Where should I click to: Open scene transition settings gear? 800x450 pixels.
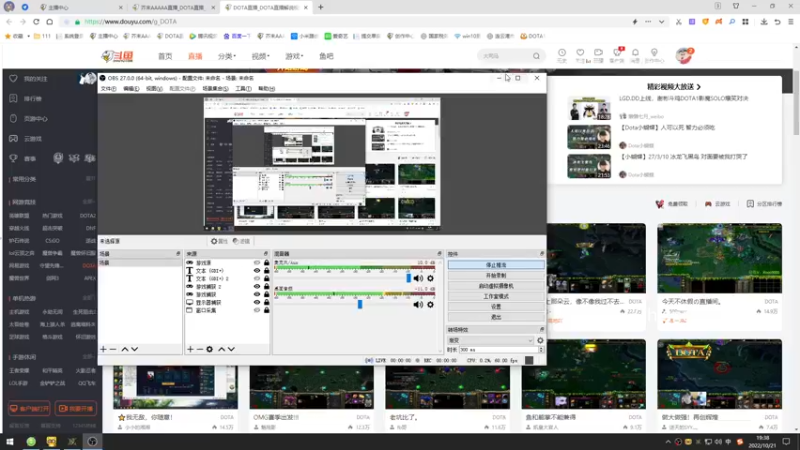point(540,340)
